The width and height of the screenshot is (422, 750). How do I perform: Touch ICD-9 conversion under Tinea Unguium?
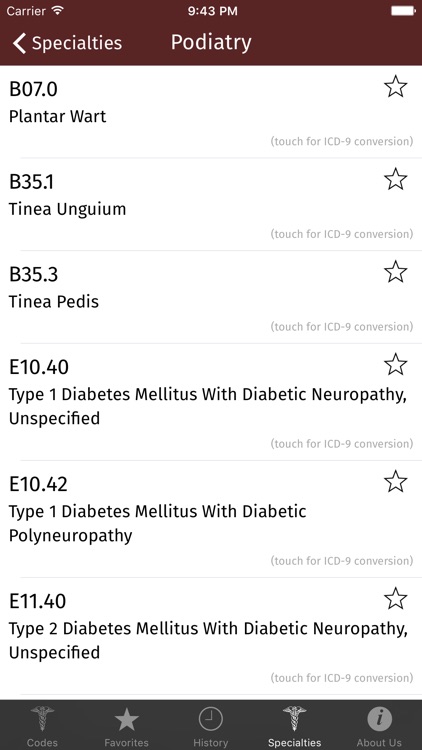(x=342, y=234)
